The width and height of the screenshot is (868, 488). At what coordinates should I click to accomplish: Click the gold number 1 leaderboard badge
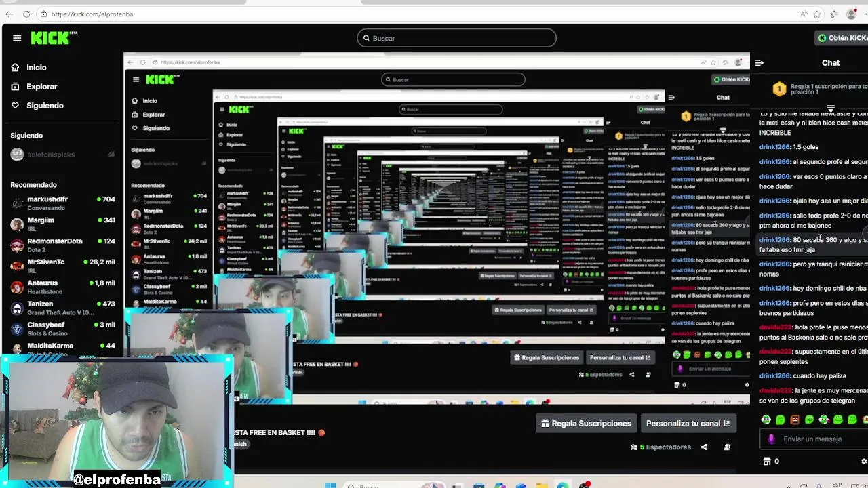pos(779,89)
